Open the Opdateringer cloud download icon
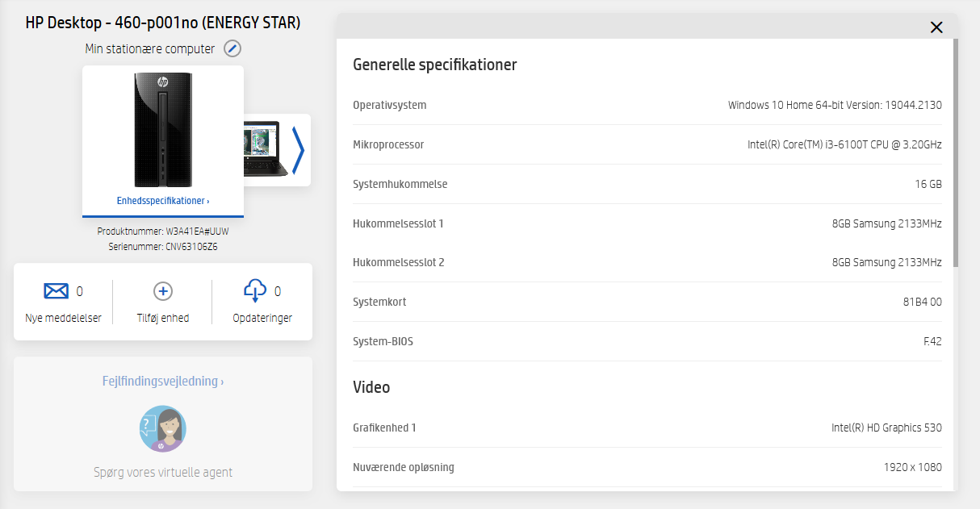The height and width of the screenshot is (509, 980). click(255, 291)
